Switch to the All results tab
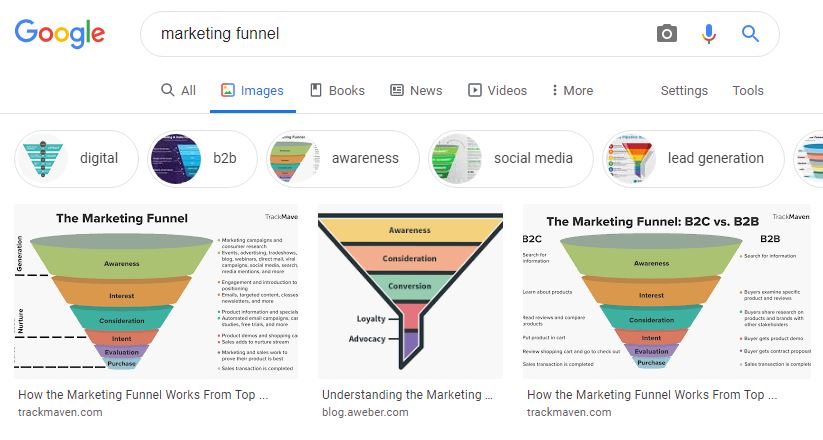823x440 pixels. [178, 90]
